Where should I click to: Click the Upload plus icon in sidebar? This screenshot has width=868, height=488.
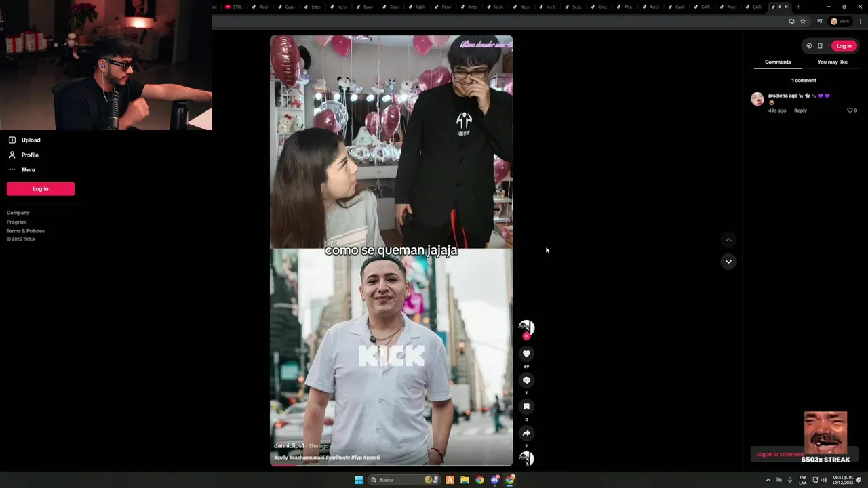(x=12, y=140)
